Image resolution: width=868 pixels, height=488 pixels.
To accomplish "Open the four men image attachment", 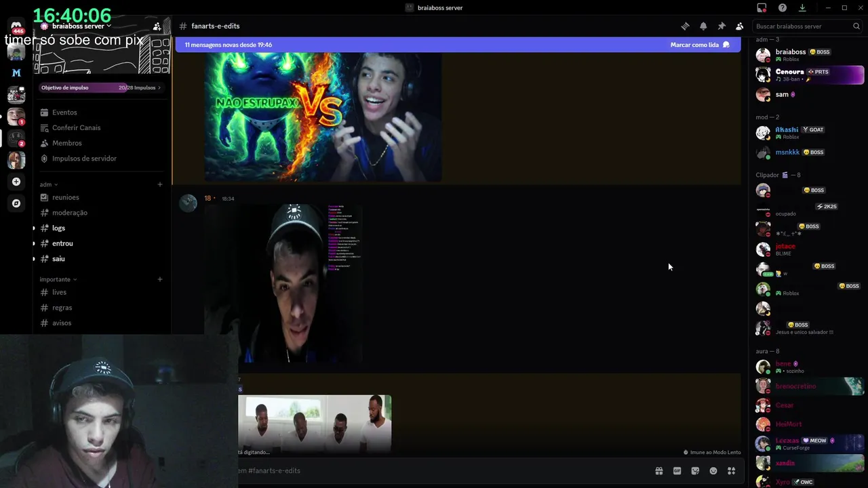I will pyautogui.click(x=315, y=424).
